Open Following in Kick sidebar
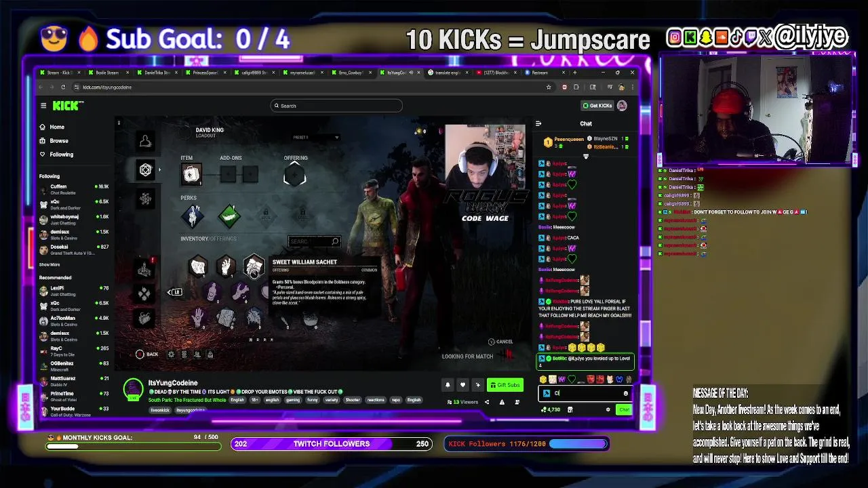Viewport: 868px width, 488px height. click(x=56, y=155)
